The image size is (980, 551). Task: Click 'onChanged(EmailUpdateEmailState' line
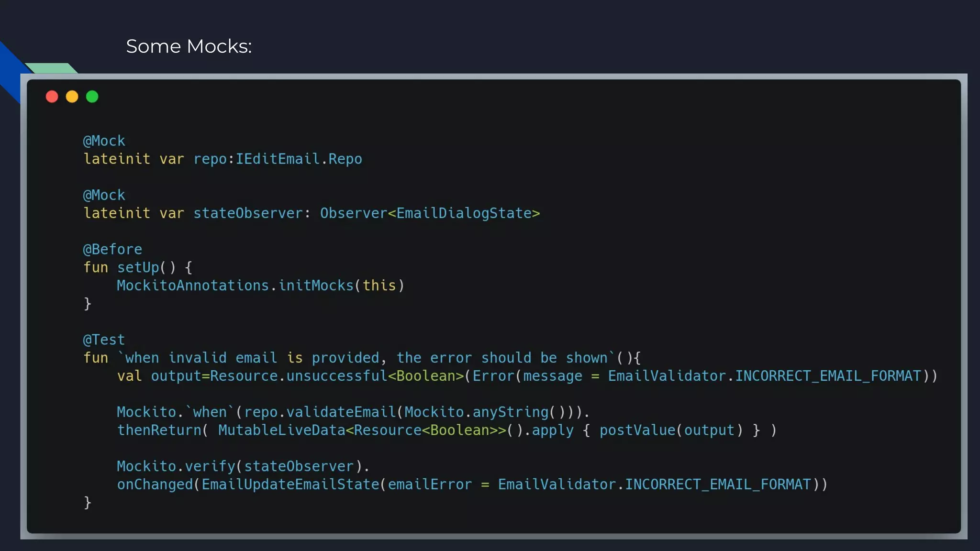coord(472,485)
